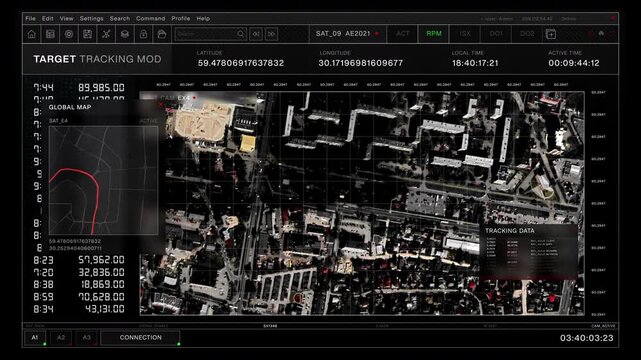Click the data row value 57,962.00
The image size is (641, 360).
pyautogui.click(x=101, y=260)
